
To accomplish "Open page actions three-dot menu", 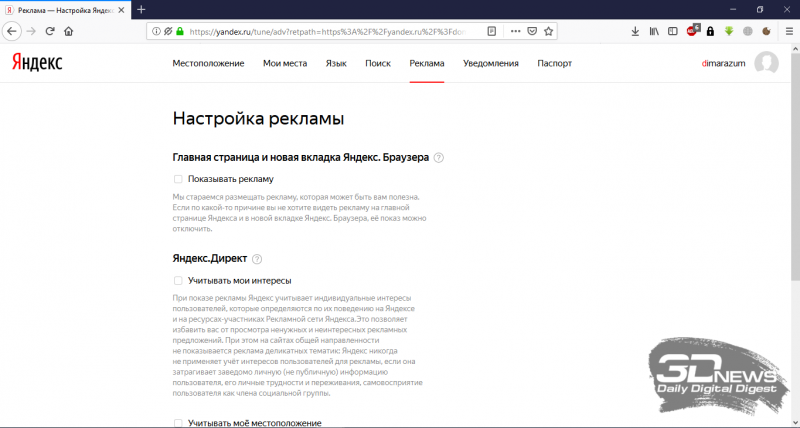I will point(515,31).
